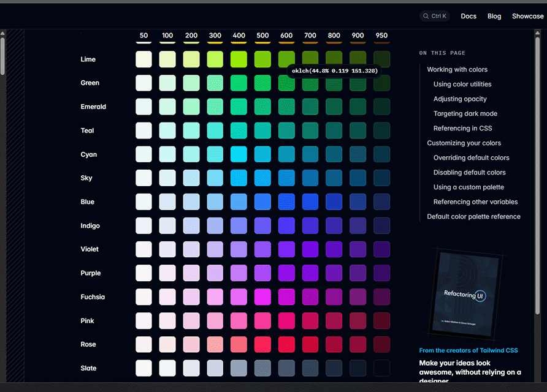The image size is (547, 392).
Task: Open the 'Working with colors' section link
Action: point(457,69)
